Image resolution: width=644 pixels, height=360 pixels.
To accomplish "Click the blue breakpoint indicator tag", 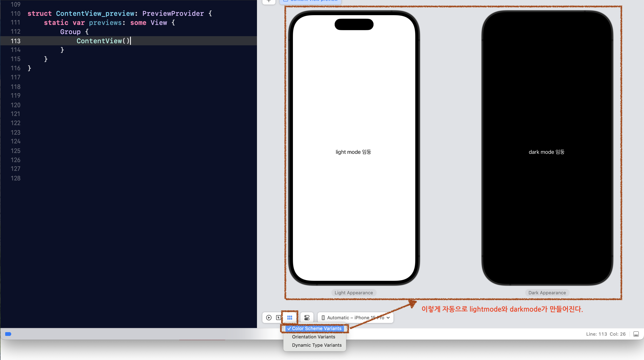I will pyautogui.click(x=8, y=334).
